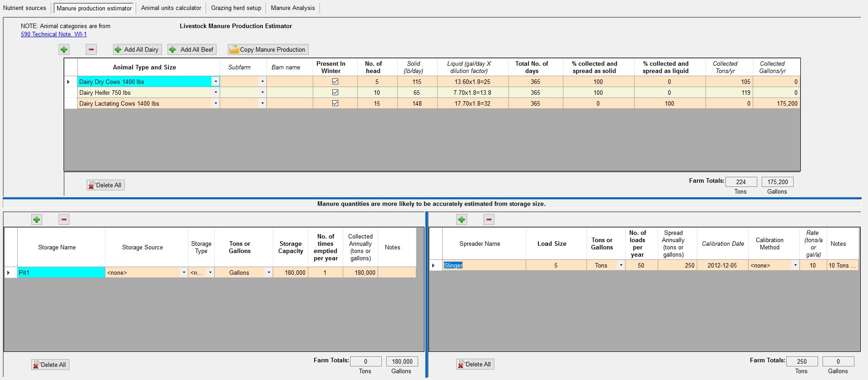Click the Spreader Name column header
Screen dimensions: 868x380
point(484,244)
